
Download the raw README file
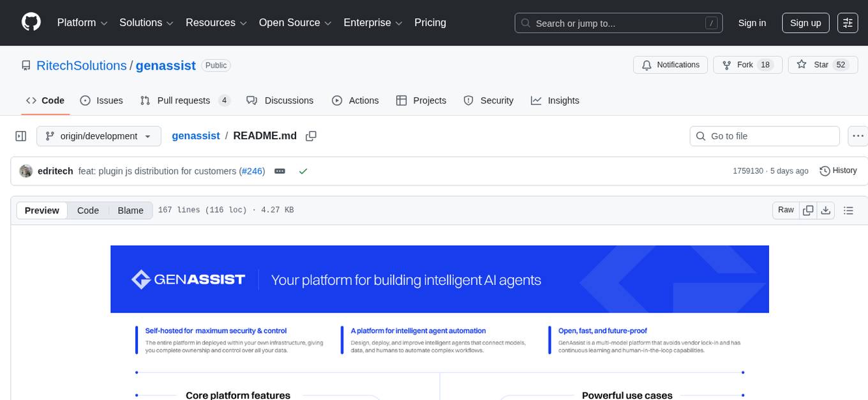pos(826,210)
